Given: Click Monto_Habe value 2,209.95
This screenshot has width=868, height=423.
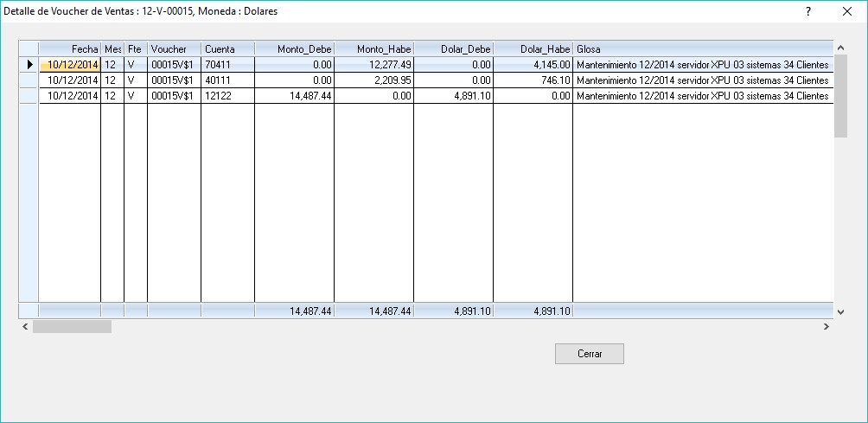Looking at the screenshot, I should tap(373, 80).
